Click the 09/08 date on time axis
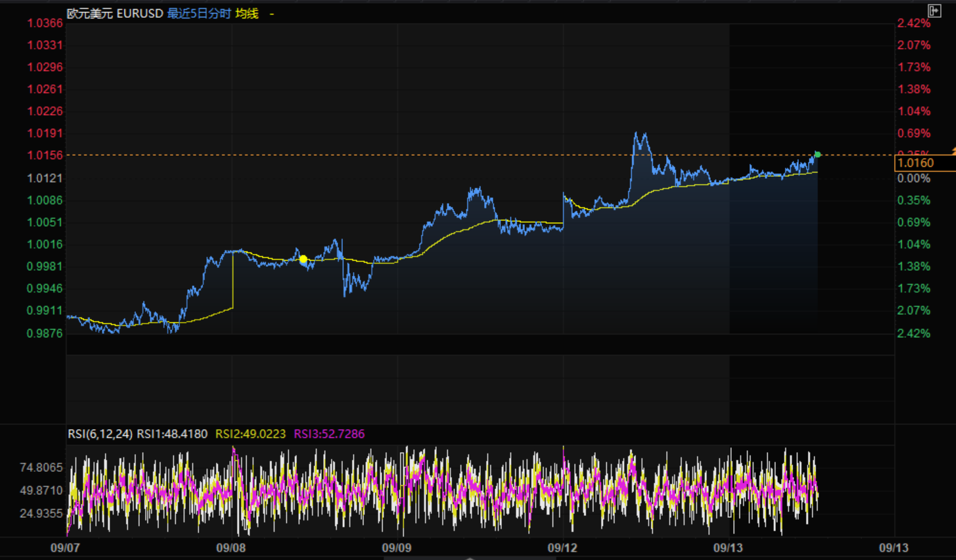The image size is (956, 560). pos(231,548)
